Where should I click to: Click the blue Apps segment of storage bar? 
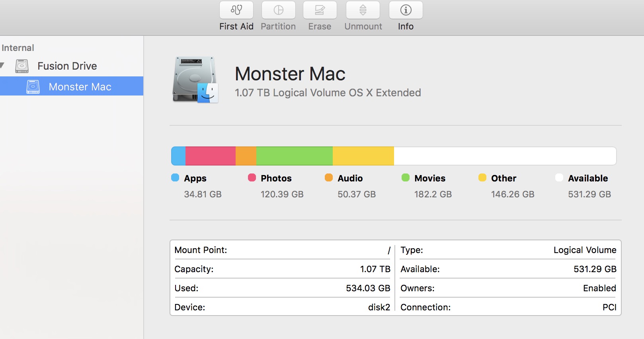click(x=178, y=156)
